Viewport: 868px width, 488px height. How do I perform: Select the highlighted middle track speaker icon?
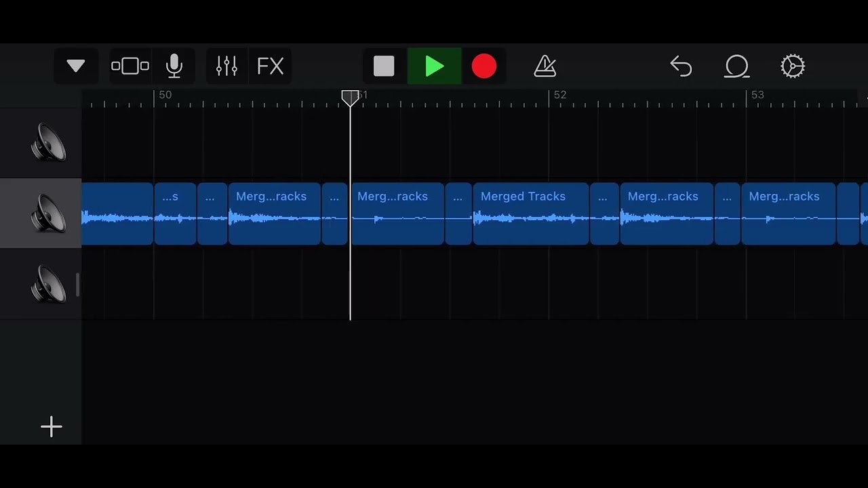click(x=48, y=213)
